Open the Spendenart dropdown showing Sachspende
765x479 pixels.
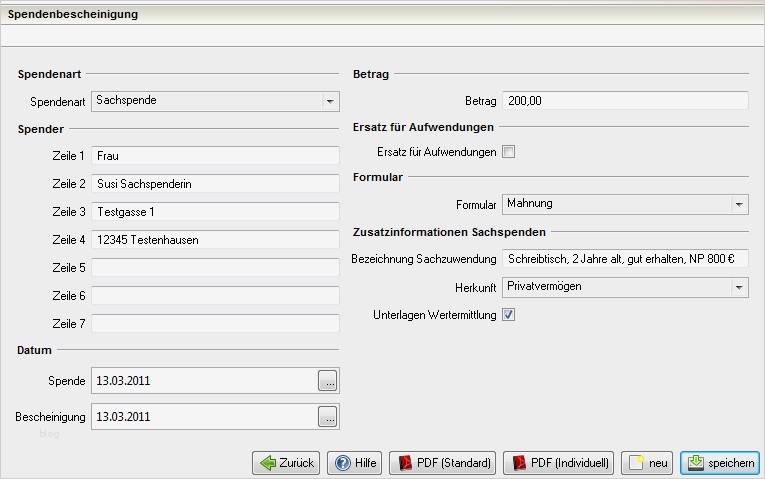pos(215,101)
